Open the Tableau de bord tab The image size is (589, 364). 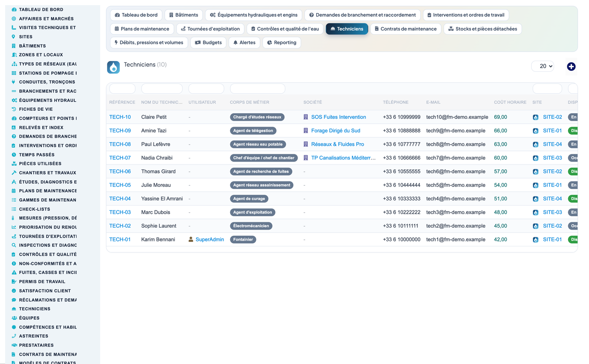(136, 15)
